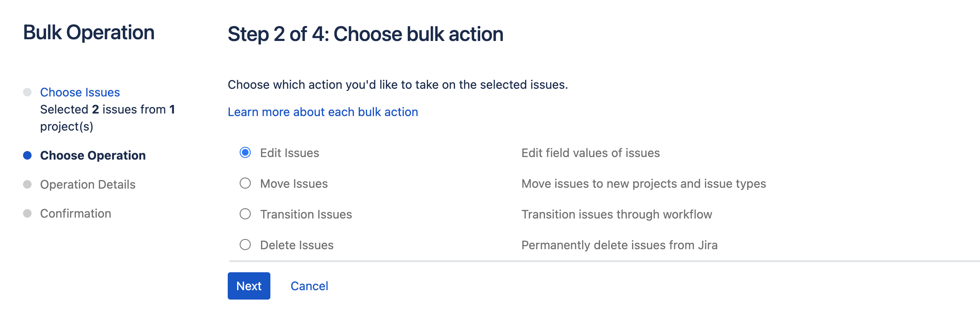The width and height of the screenshot is (980, 332).
Task: Click the Choose Operation step label
Action: 93,155
